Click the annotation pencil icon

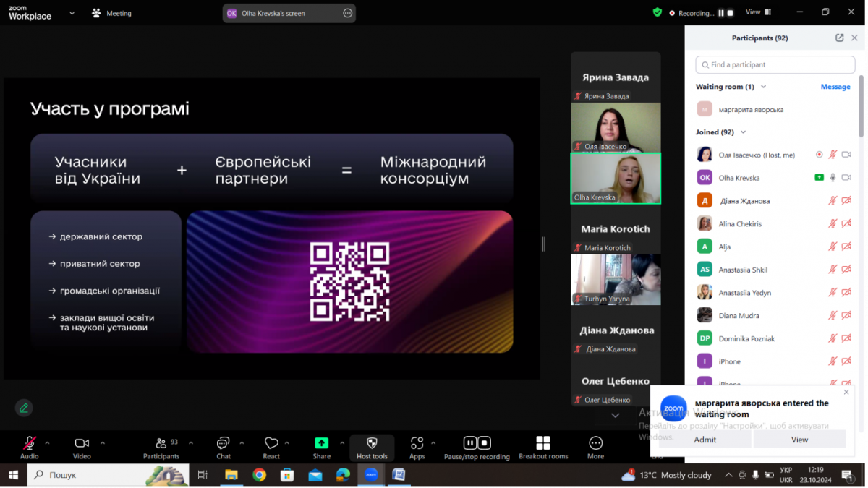tap(24, 408)
